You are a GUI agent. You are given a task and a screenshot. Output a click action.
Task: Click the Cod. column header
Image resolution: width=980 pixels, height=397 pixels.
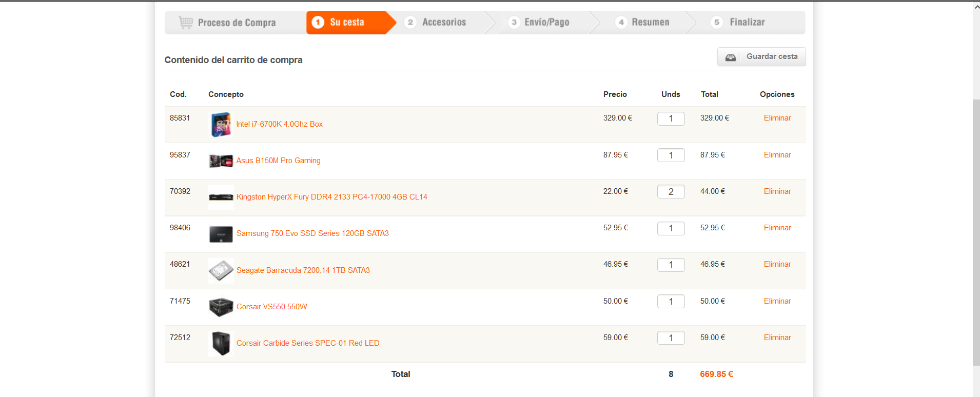[179, 94]
